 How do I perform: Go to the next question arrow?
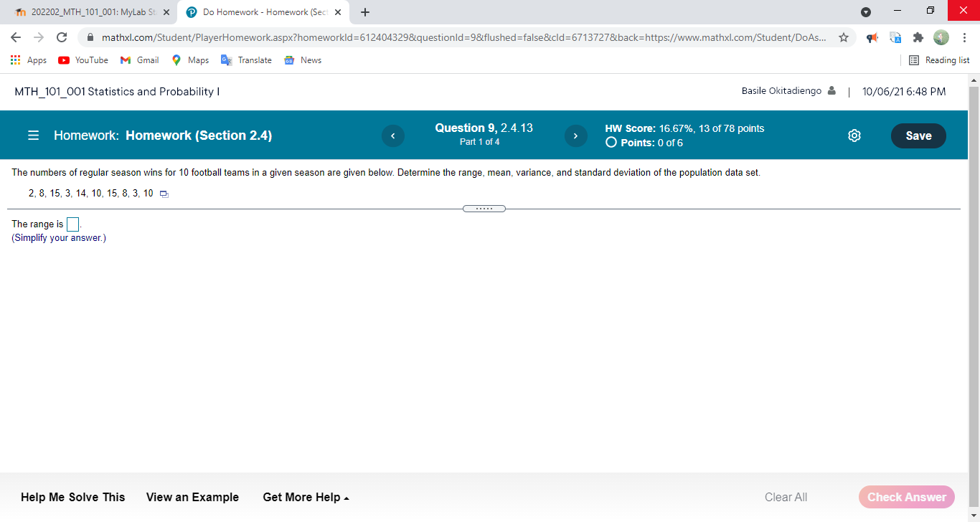[575, 136]
